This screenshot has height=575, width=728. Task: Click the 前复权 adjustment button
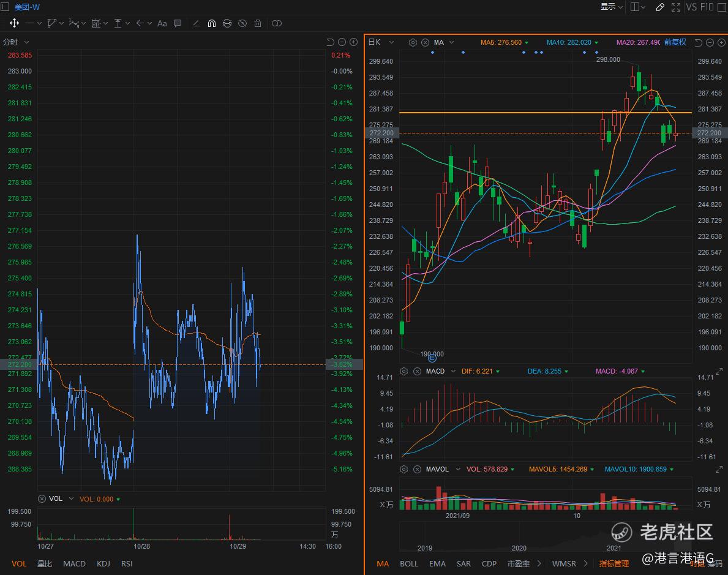(675, 42)
